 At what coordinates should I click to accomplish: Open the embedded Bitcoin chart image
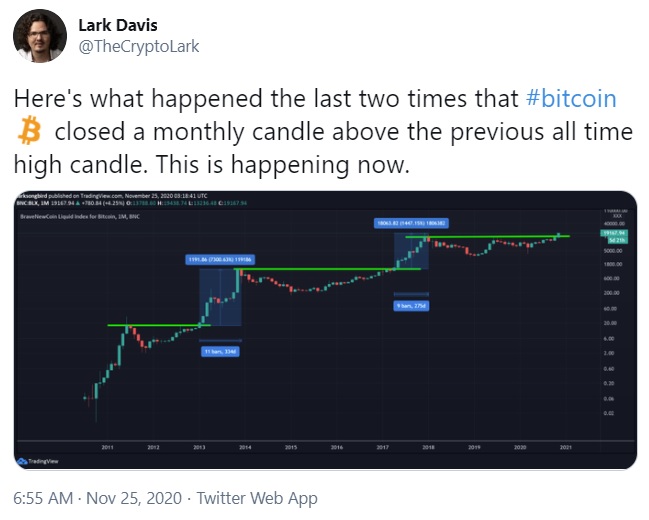click(324, 329)
